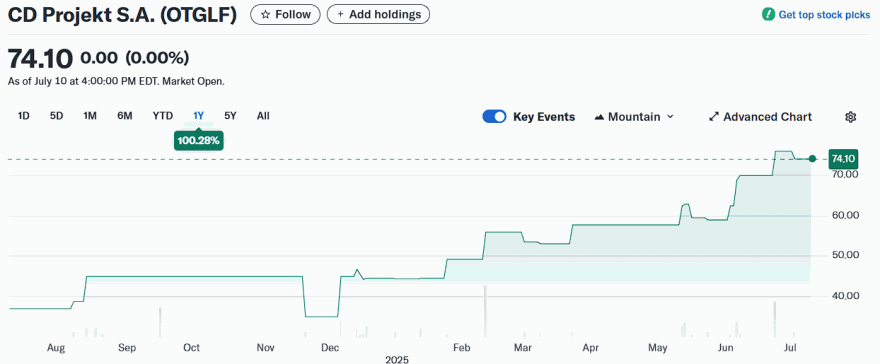Click the green top stock picks icon

tap(768, 15)
